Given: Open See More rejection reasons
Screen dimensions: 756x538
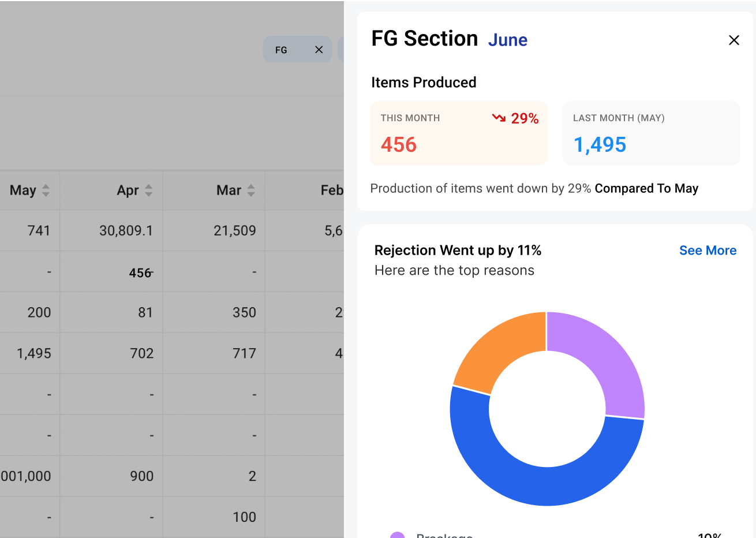Looking at the screenshot, I should coord(708,251).
